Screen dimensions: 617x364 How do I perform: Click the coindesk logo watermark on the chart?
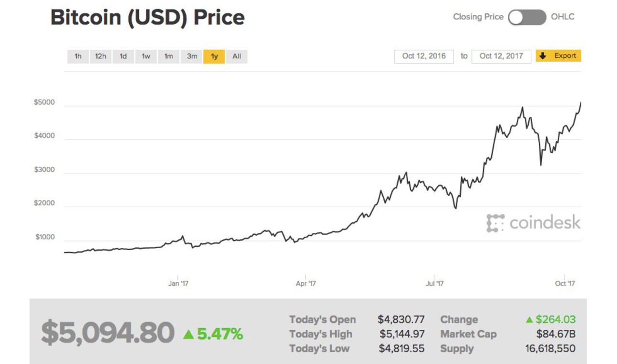[534, 223]
